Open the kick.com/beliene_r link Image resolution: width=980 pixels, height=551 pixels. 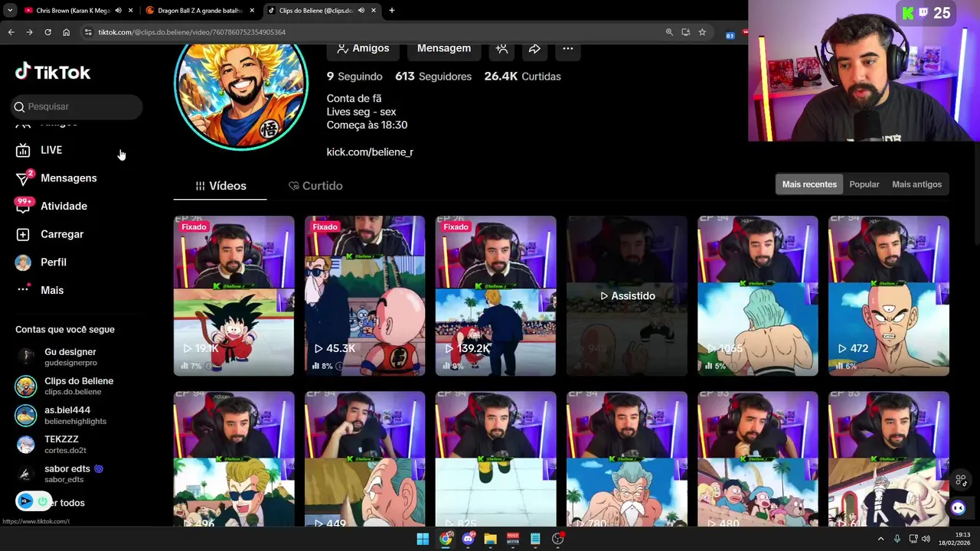370,152
